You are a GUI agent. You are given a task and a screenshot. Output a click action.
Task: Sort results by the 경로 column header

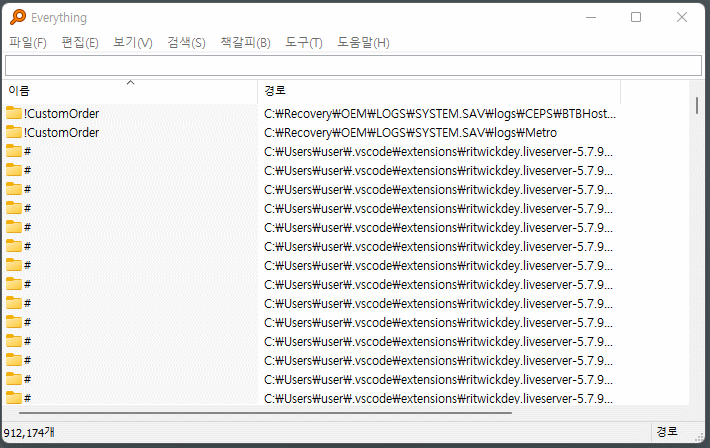click(439, 91)
